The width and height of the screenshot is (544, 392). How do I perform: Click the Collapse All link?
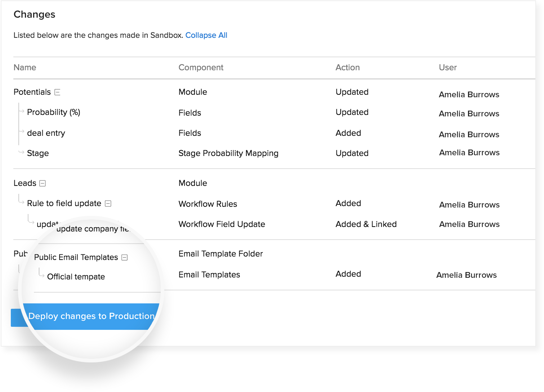point(206,35)
